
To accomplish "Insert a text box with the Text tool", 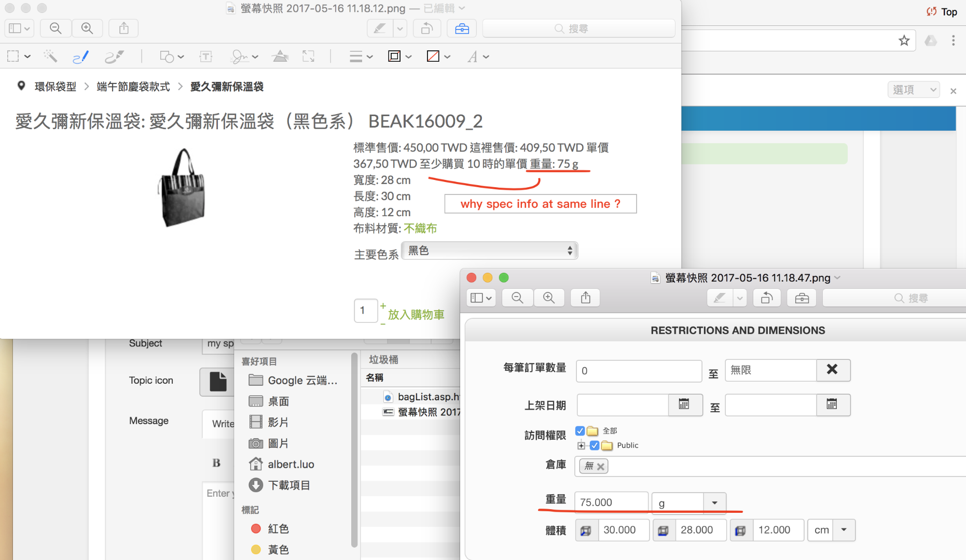I will tap(206, 56).
